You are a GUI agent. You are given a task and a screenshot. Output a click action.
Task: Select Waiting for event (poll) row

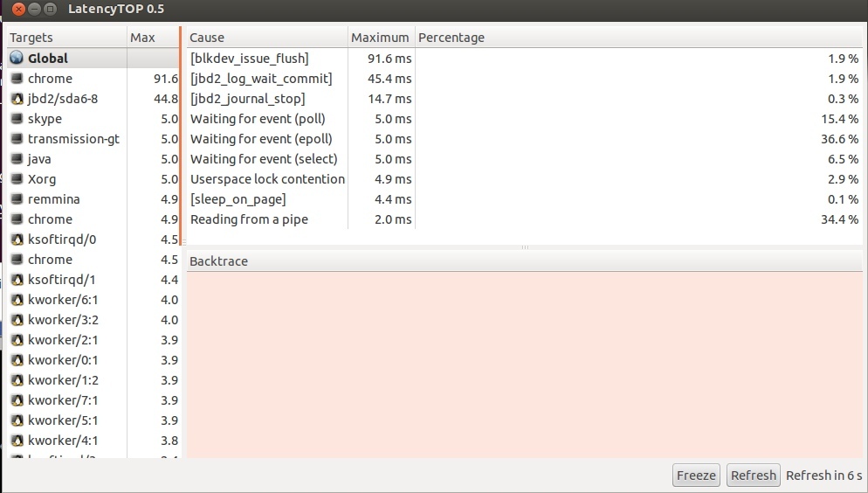click(x=524, y=119)
